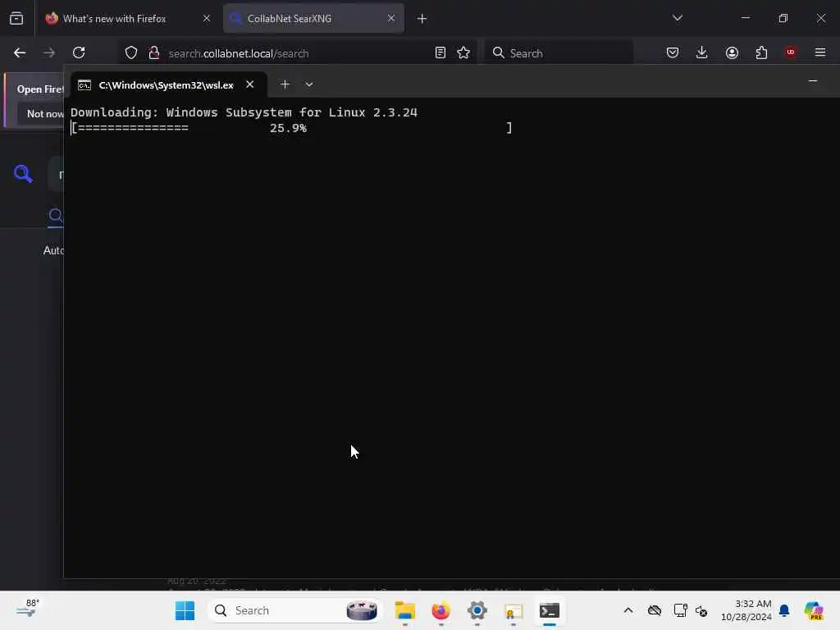Screen dimensions: 840x630
Task: Close the What's new with Firefox tab
Action: [x=207, y=19]
